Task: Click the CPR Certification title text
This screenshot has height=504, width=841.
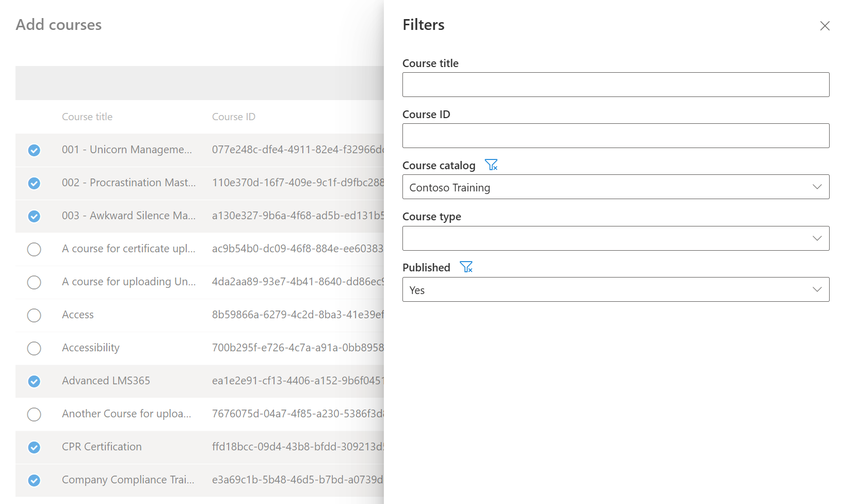Action: click(x=102, y=447)
